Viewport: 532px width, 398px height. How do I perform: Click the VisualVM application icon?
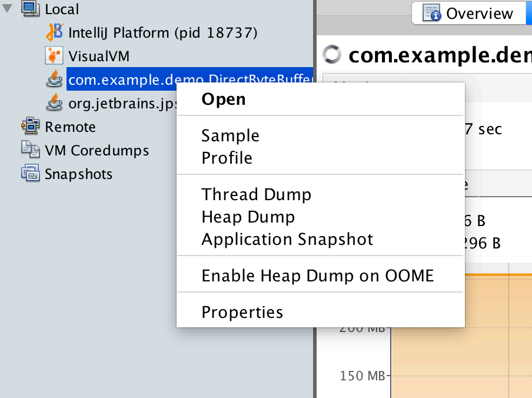pyautogui.click(x=54, y=56)
